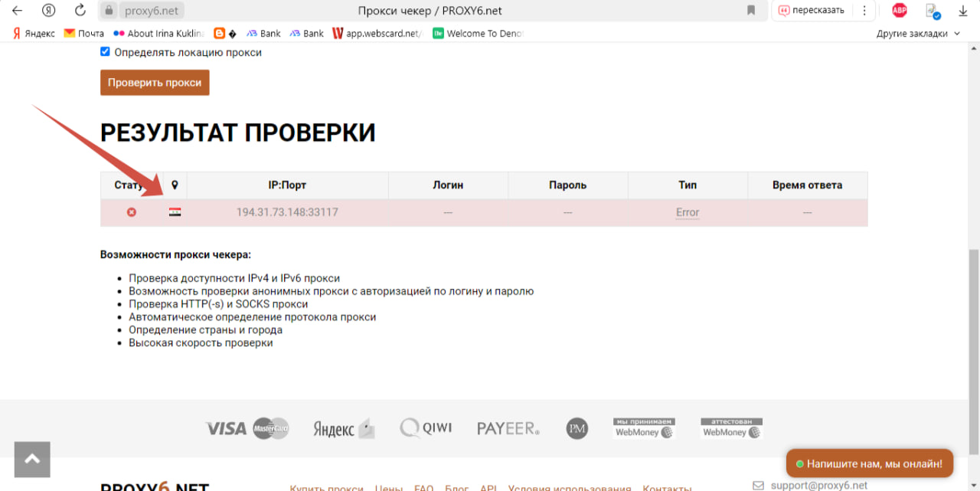Click the Error type value in result row

[688, 213]
